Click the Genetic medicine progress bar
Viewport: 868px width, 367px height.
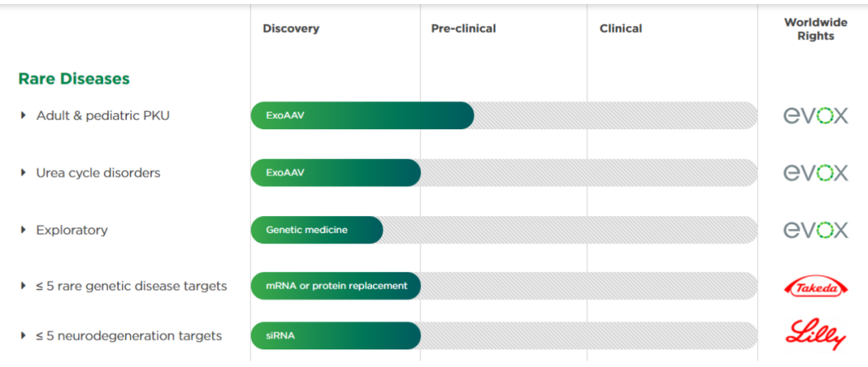(x=317, y=230)
